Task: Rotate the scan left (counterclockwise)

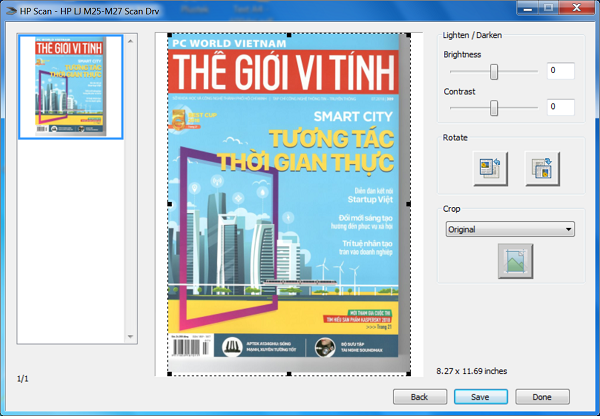Action: (x=490, y=169)
